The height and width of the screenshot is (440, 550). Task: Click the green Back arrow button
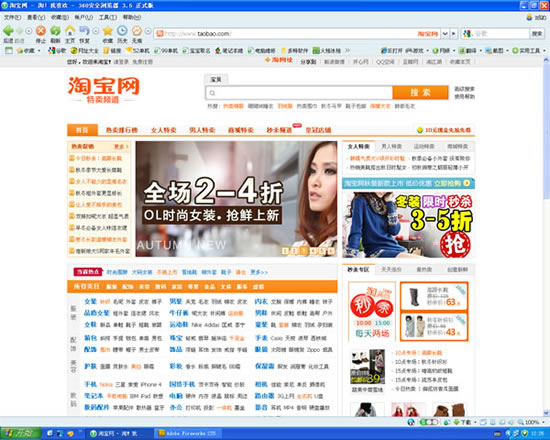click(8, 31)
